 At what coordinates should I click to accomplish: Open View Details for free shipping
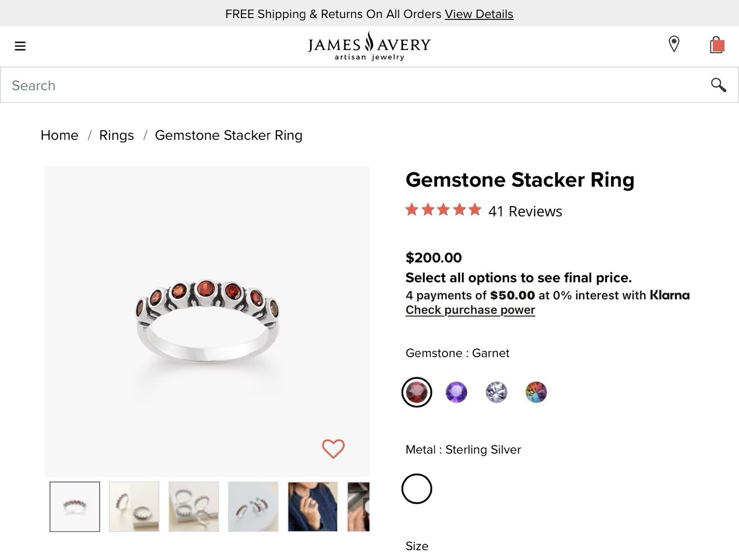[479, 14]
